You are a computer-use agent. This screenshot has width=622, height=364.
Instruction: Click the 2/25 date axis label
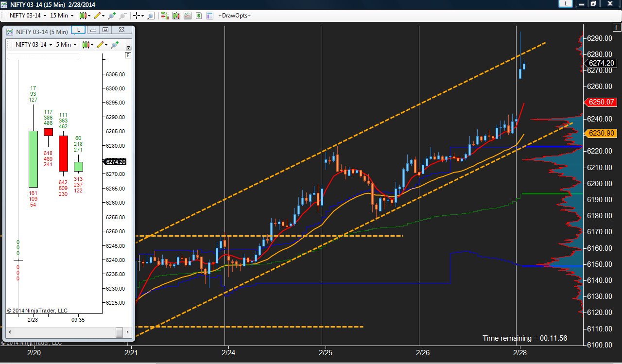[x=326, y=352]
